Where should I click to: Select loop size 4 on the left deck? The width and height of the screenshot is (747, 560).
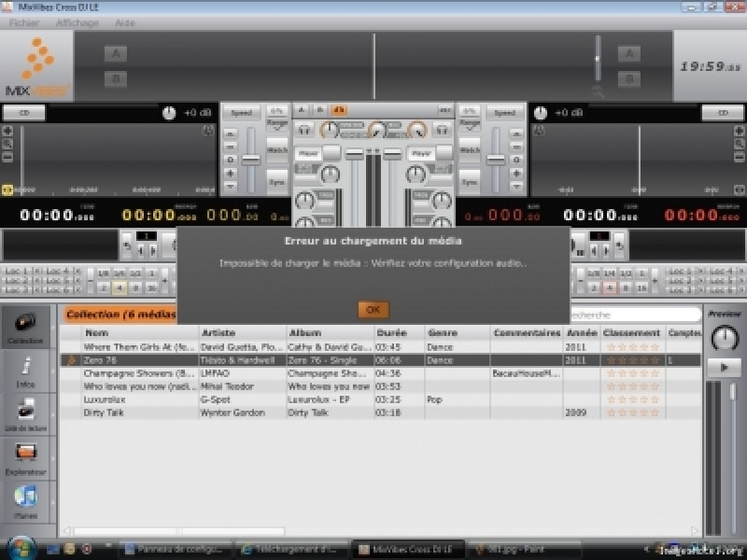pyautogui.click(x=120, y=287)
